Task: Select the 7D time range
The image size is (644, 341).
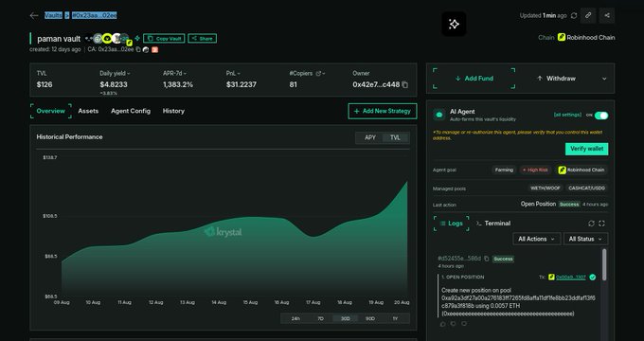Action: [x=321, y=318]
